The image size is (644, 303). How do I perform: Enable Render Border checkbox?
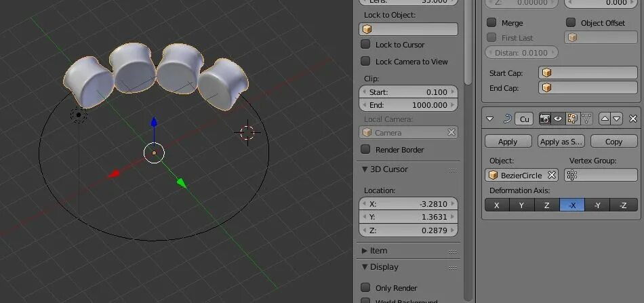coord(365,149)
